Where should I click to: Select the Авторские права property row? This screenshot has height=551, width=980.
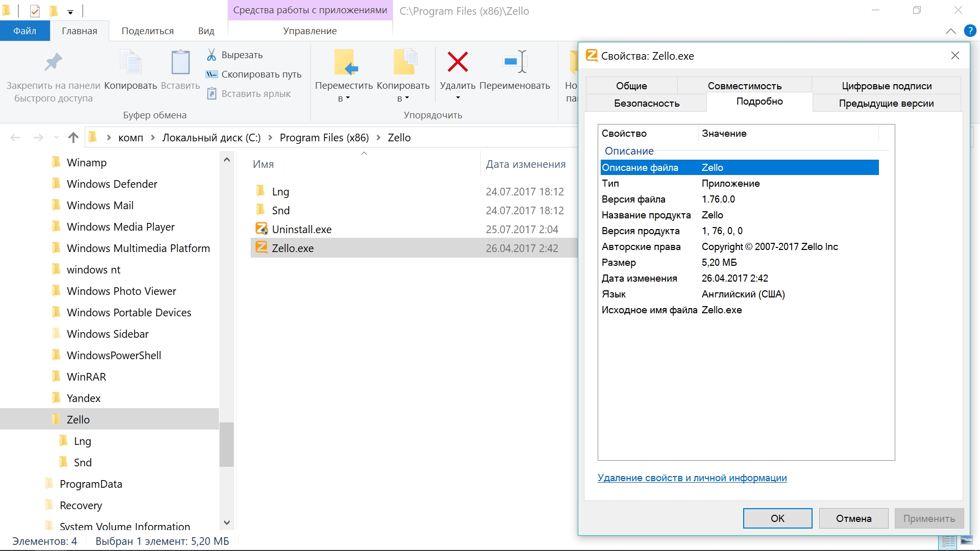[740, 246]
